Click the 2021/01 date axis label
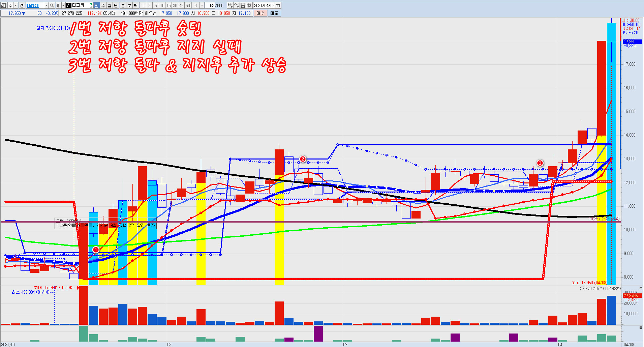This screenshot has height=347, width=644. point(8,345)
